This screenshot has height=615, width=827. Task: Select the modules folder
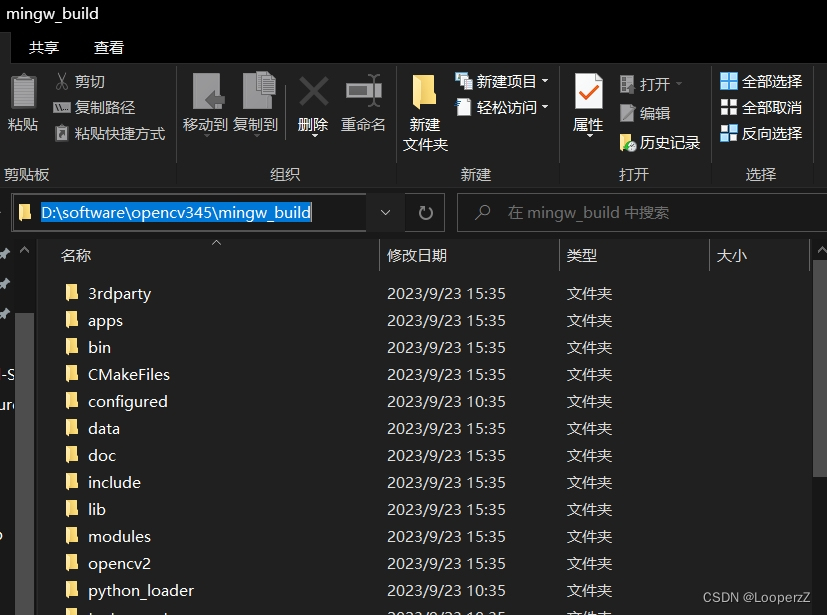pyautogui.click(x=119, y=536)
